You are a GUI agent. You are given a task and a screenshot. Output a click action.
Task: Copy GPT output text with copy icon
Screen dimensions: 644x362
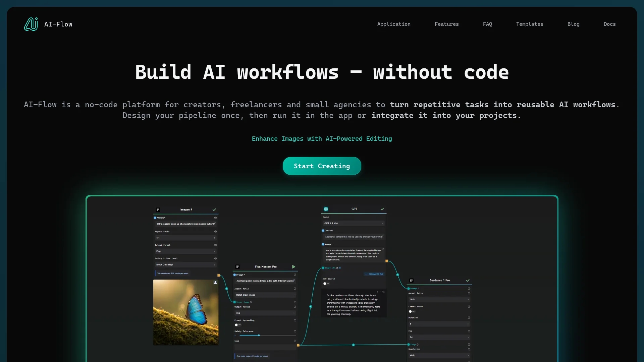click(383, 292)
